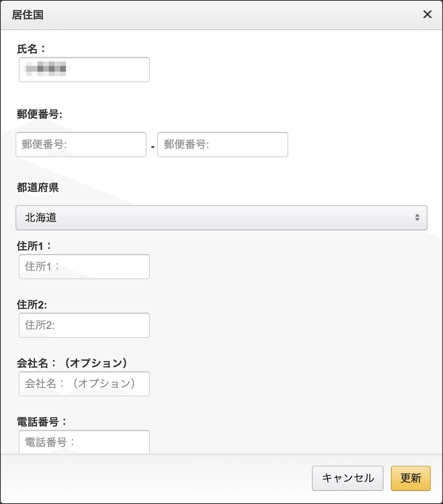The image size is (443, 504).
Task: Select 北海道 in the prefecture combo box
Action: coord(221,218)
